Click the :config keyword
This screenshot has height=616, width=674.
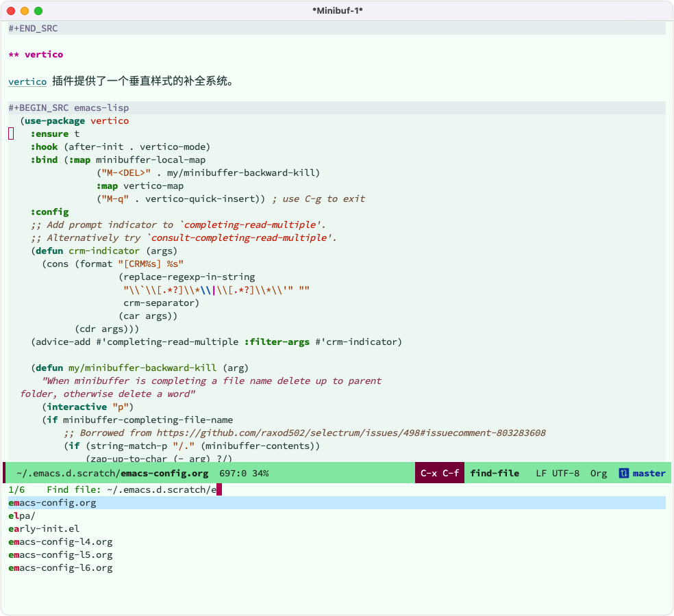[x=49, y=212]
